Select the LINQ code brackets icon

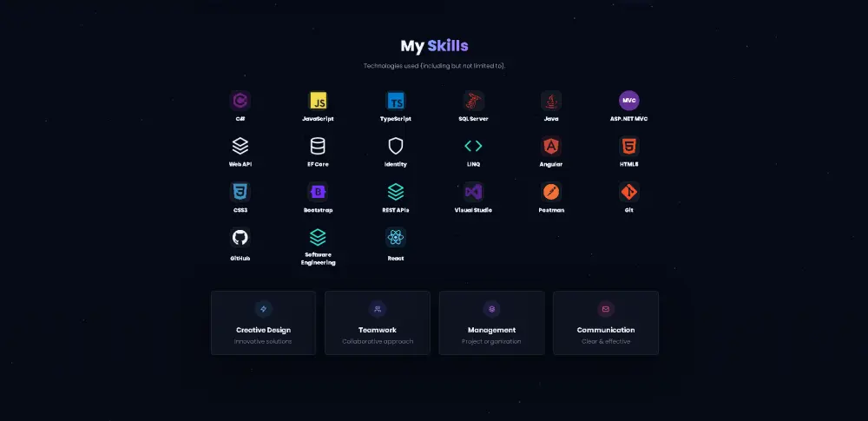[473, 146]
